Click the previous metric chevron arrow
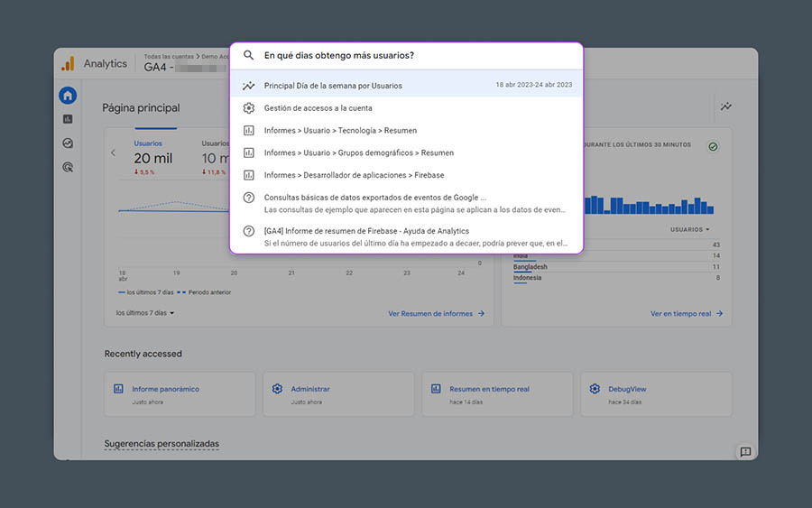The width and height of the screenshot is (812, 508). coord(113,152)
